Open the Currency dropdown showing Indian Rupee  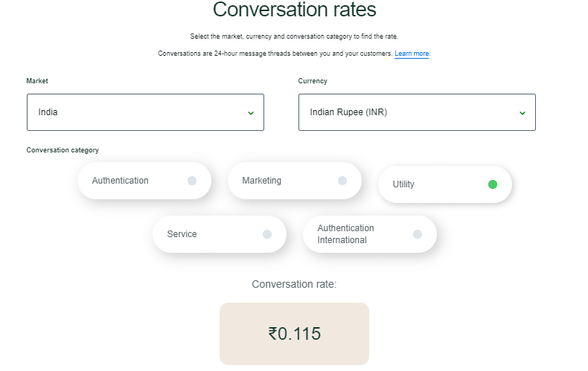coord(416,112)
